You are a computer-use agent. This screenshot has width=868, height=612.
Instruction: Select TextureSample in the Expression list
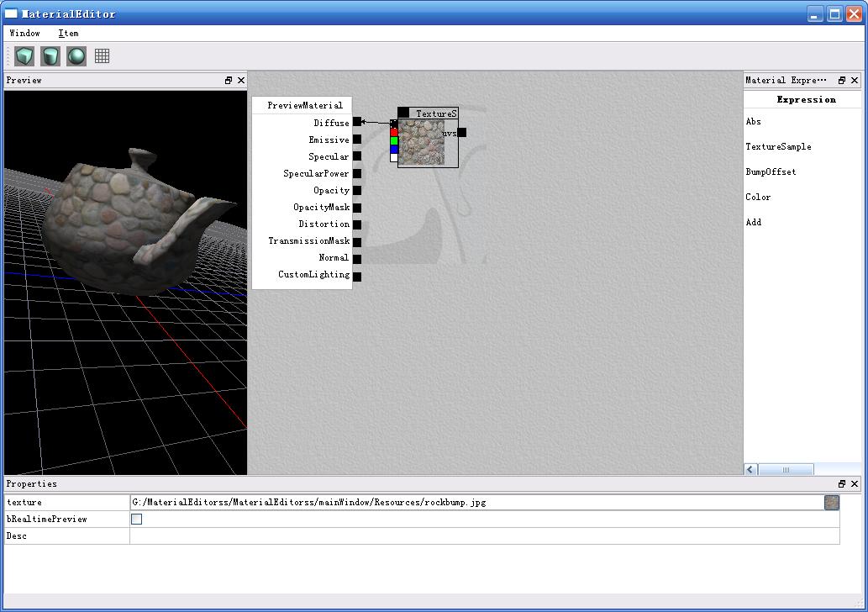pyautogui.click(x=778, y=147)
